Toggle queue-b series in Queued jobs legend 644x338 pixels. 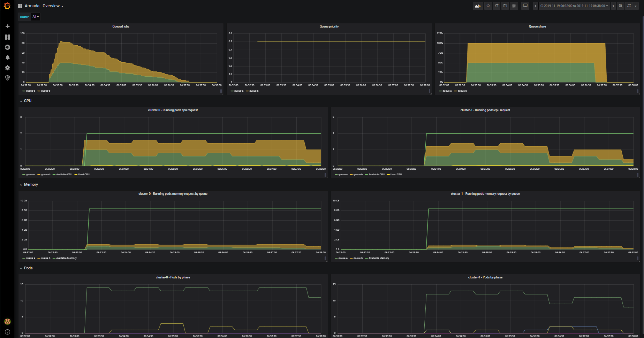[46, 91]
